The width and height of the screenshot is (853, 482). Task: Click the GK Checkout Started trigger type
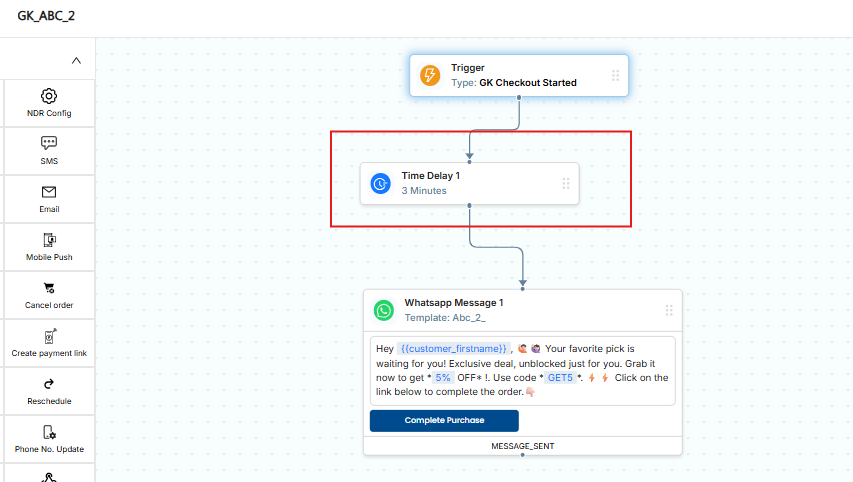click(x=528, y=83)
